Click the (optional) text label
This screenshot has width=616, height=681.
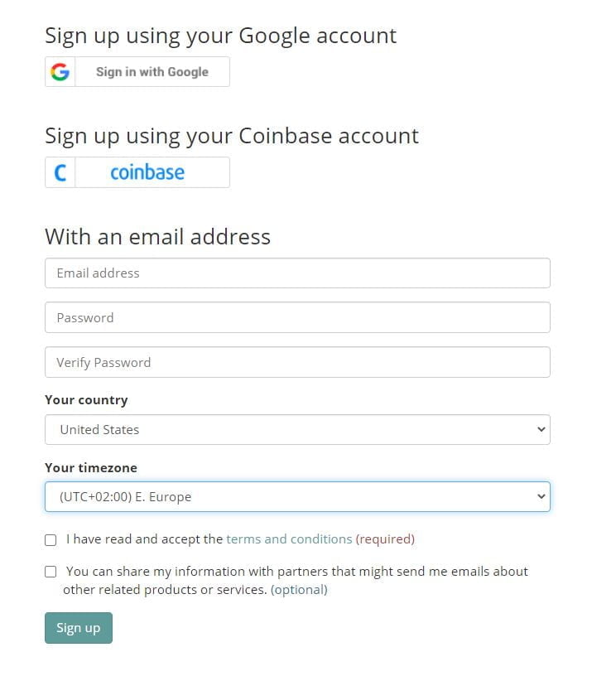point(299,590)
